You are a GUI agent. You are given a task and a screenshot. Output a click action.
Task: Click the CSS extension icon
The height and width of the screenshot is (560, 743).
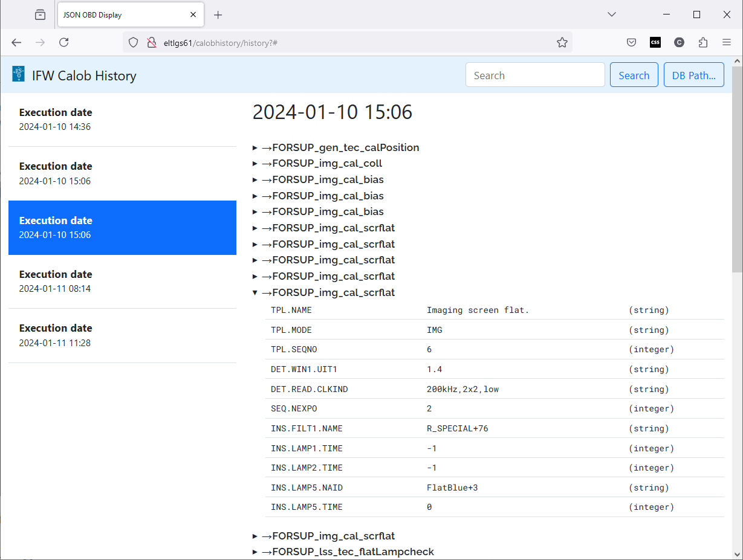[x=655, y=42]
